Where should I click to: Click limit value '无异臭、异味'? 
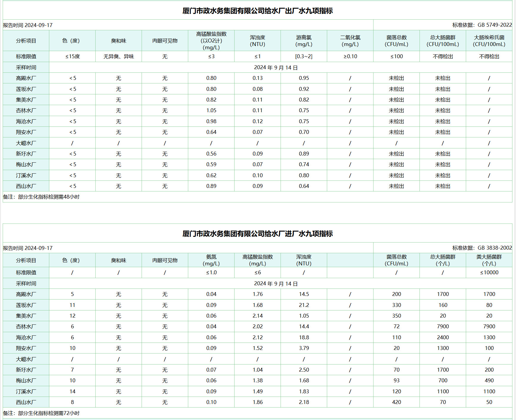(118, 56)
